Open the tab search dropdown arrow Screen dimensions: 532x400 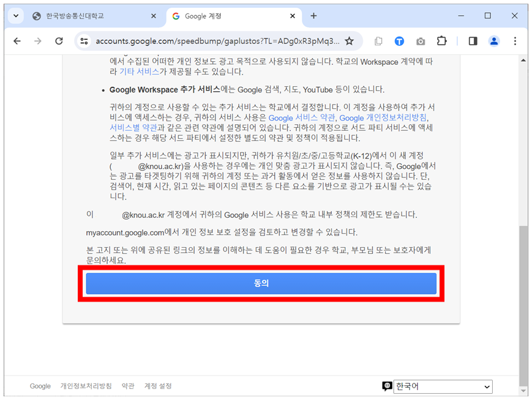[x=15, y=16]
